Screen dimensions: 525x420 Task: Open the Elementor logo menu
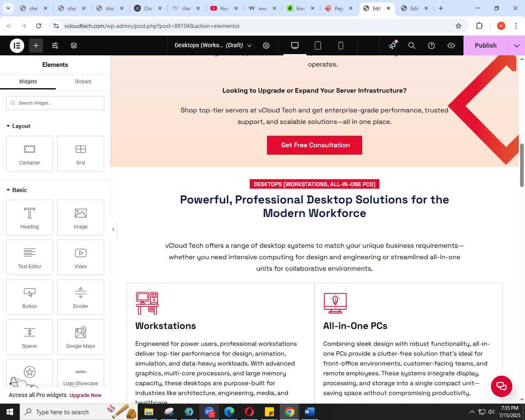click(x=17, y=46)
